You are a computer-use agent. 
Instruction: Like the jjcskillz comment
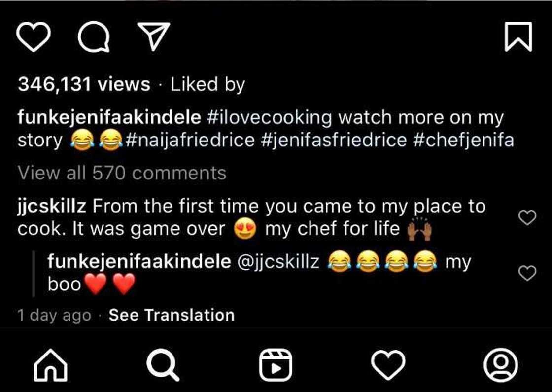(527, 217)
